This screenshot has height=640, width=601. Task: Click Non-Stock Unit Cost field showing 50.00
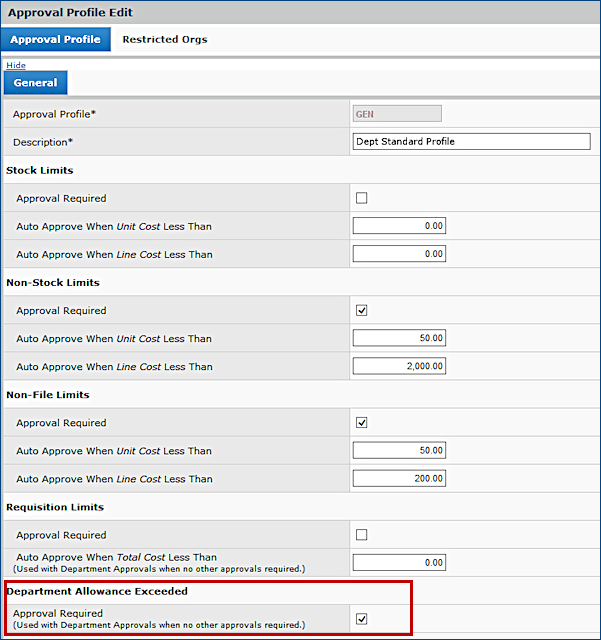399,338
